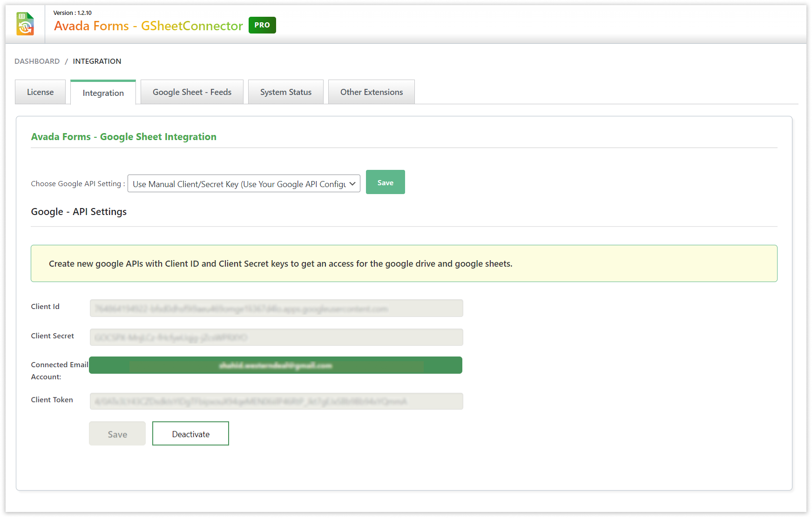Click the GSheetConnector plugin logo icon
This screenshot has height=518, width=812.
(x=25, y=22)
